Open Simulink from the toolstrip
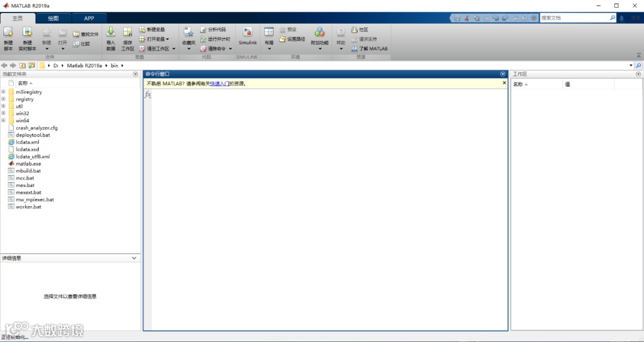 [247, 36]
